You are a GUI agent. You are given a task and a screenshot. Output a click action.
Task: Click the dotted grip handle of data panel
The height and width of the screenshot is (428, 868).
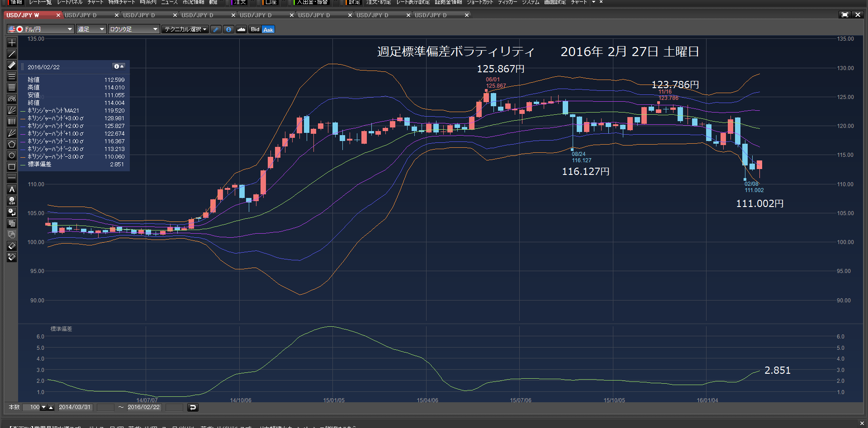point(23,67)
